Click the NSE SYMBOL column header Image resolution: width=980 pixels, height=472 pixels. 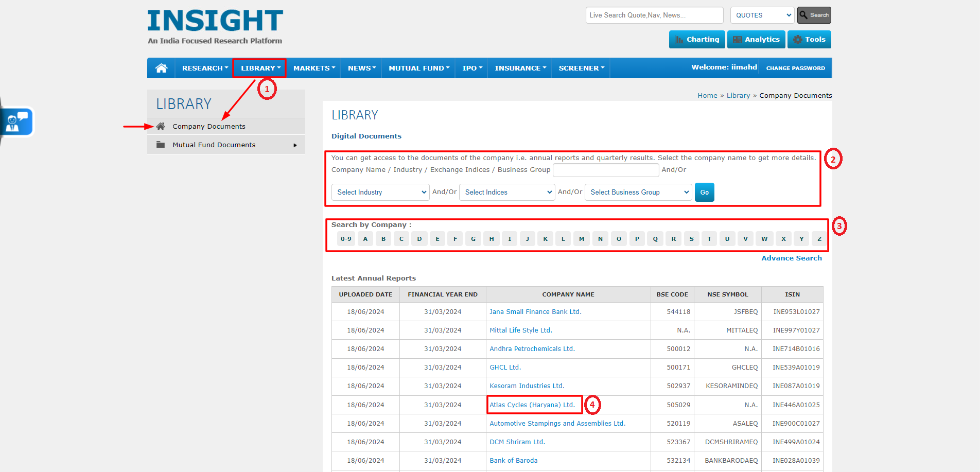tap(728, 294)
